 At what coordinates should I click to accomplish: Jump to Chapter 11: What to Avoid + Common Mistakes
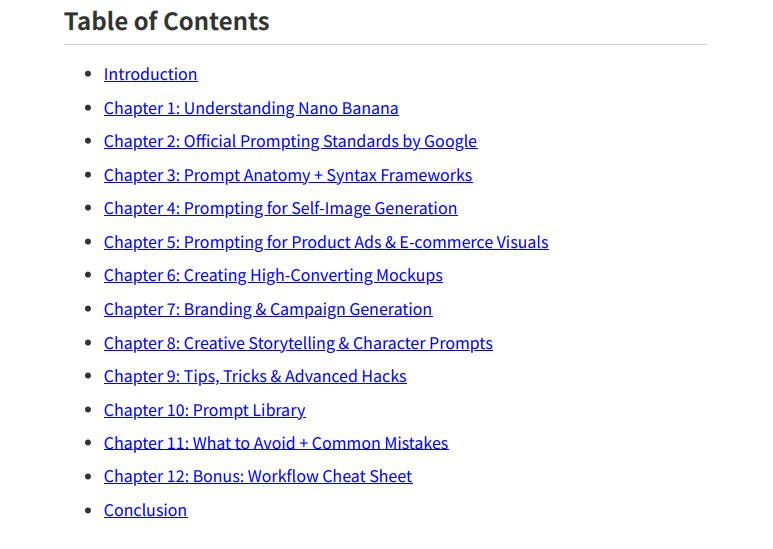tap(276, 443)
